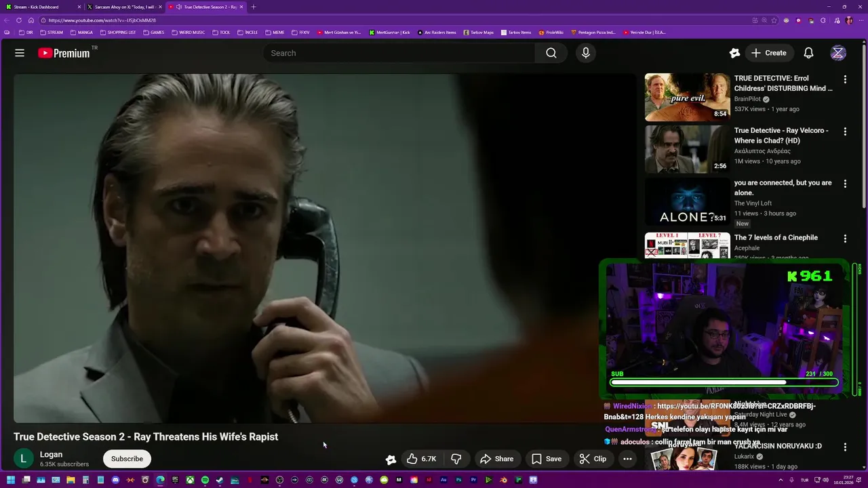Open options for 7 levels of Cinephile video

(845, 239)
